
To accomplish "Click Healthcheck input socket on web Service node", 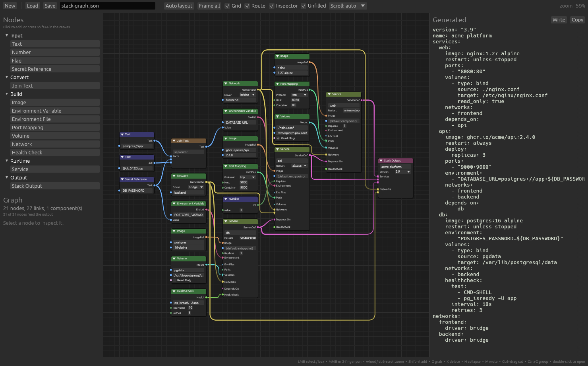I will point(326,169).
